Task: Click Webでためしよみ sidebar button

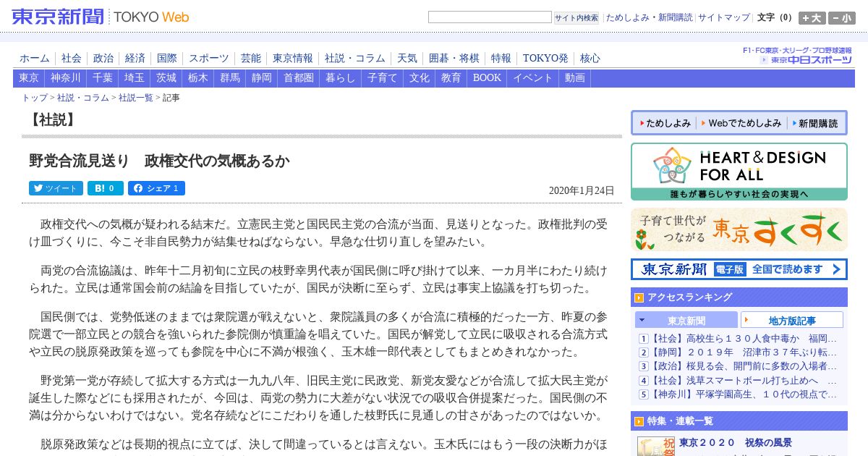Action: pyautogui.click(x=742, y=123)
